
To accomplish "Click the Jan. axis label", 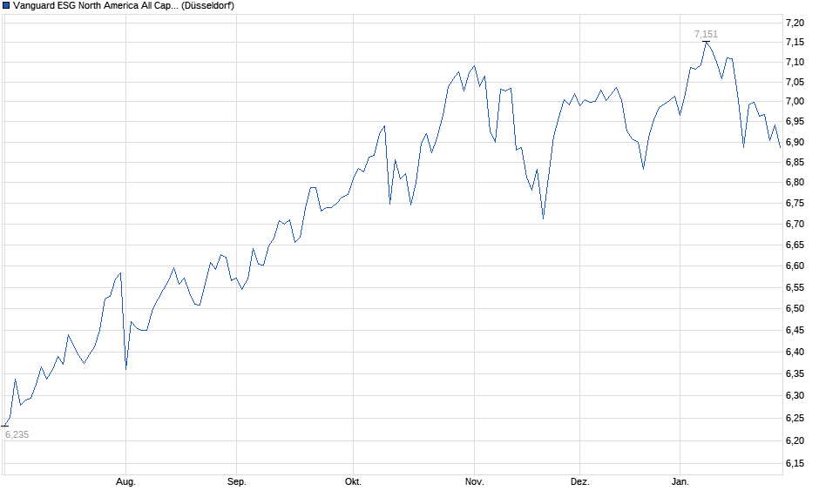I will click(x=682, y=480).
